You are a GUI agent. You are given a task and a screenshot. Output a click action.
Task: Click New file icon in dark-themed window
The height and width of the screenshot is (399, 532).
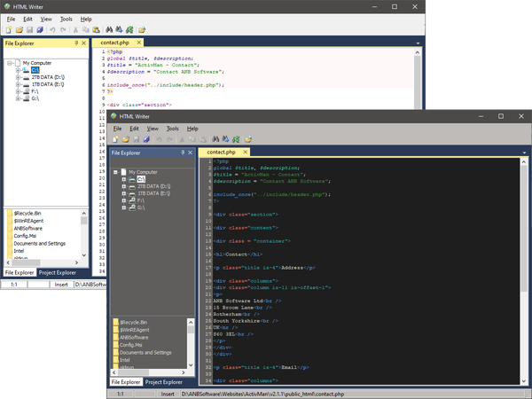(114, 139)
